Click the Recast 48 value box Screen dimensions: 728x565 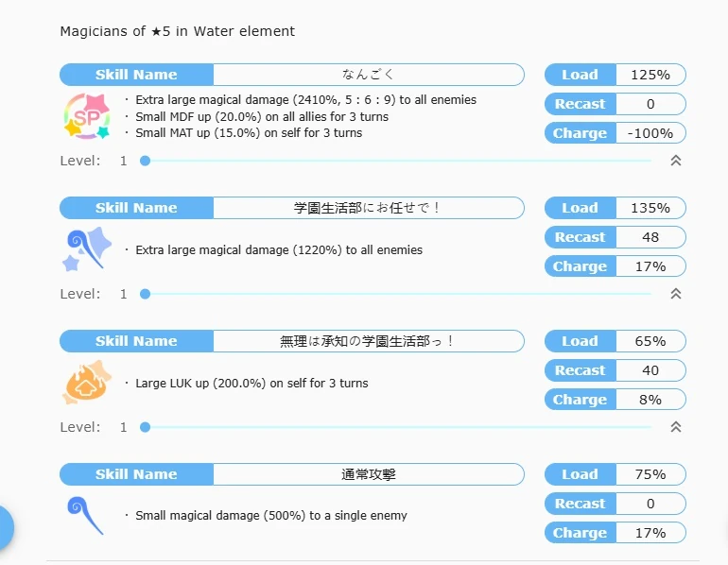[650, 237]
